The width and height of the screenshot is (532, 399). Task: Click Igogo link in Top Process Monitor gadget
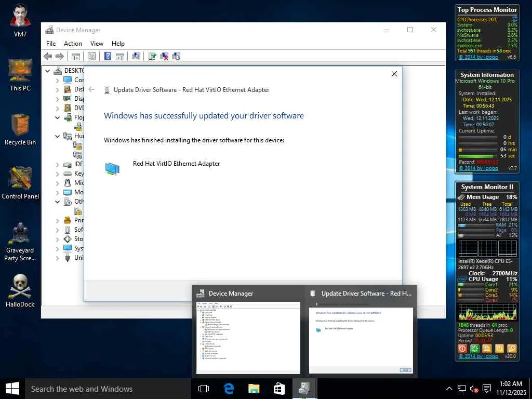(x=478, y=57)
